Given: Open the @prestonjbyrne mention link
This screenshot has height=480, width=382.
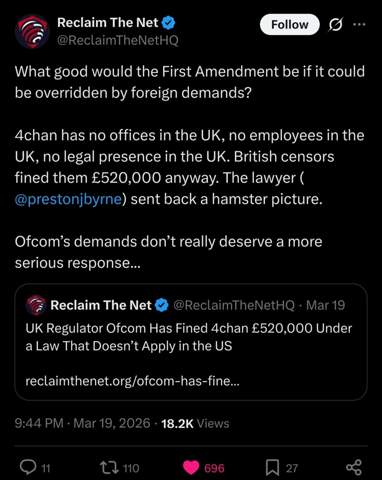Looking at the screenshot, I should (x=68, y=199).
